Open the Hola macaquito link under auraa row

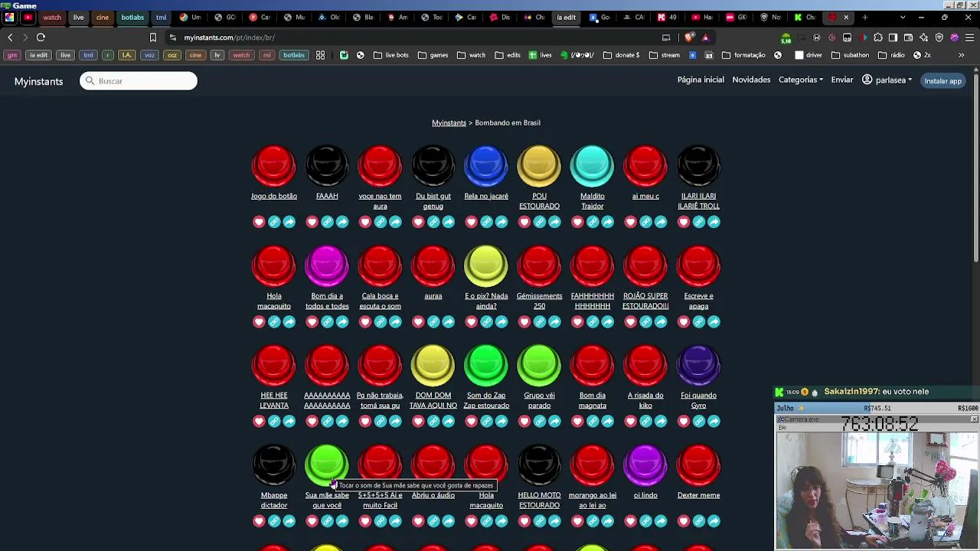coord(274,301)
